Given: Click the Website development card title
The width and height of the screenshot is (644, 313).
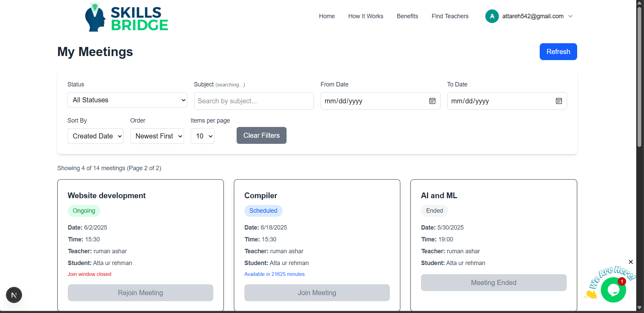Looking at the screenshot, I should 107,195.
